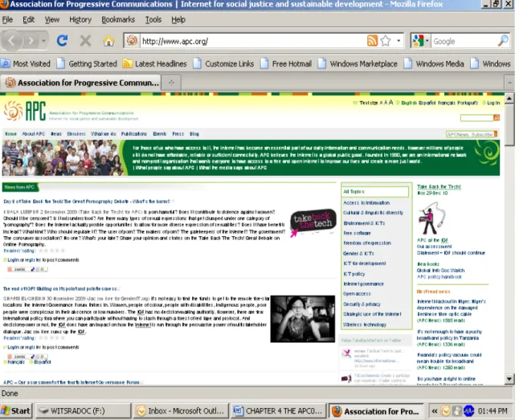Click the Back navigation arrow

click(x=12, y=41)
